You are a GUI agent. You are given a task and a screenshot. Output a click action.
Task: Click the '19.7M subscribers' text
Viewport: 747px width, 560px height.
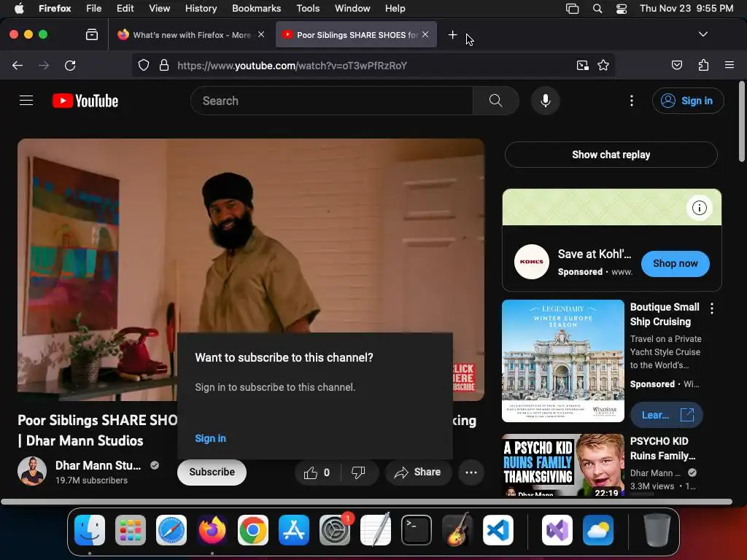point(91,481)
